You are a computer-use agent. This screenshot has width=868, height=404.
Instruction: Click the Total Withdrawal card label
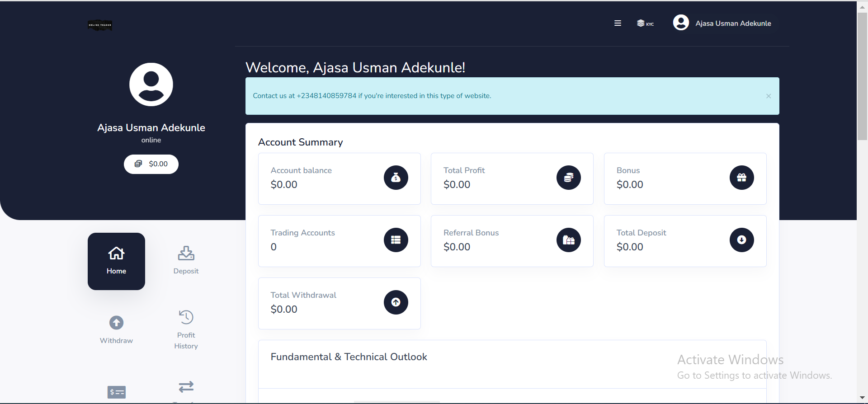click(x=303, y=295)
